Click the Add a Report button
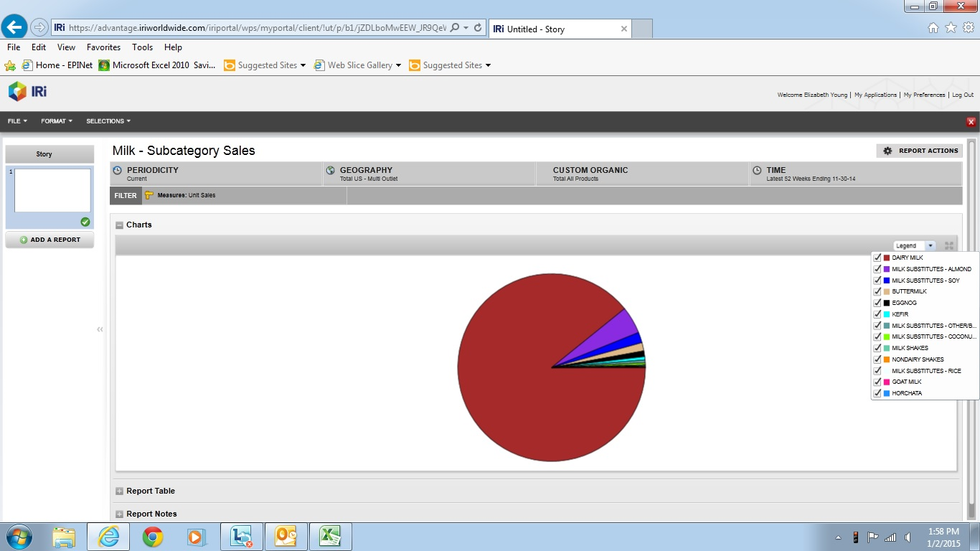The image size is (980, 551). coord(50,240)
